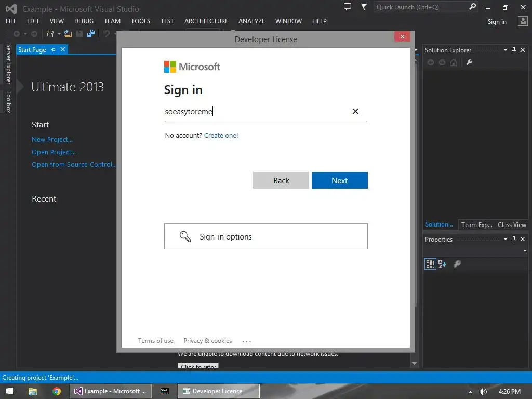The height and width of the screenshot is (399, 532).
Task: Click the Property Pages wrench in Properties
Action: pyautogui.click(x=457, y=264)
